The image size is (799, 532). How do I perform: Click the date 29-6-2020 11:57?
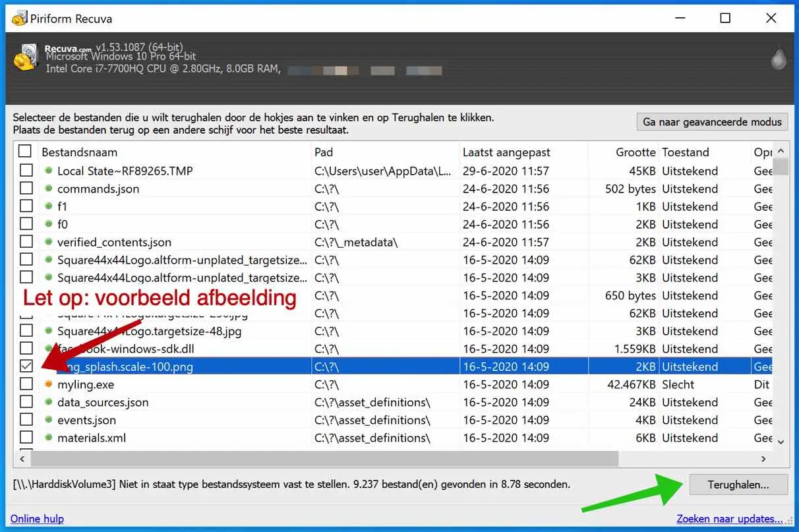tap(506, 171)
